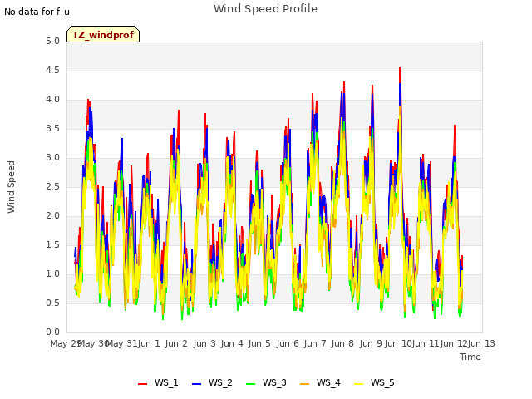Click the Jun 9 x-axis date label
This screenshot has height=399, width=532.
371,343
